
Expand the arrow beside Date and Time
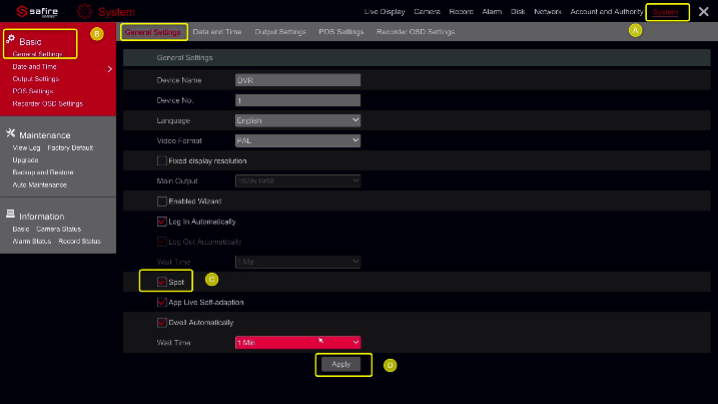(109, 69)
